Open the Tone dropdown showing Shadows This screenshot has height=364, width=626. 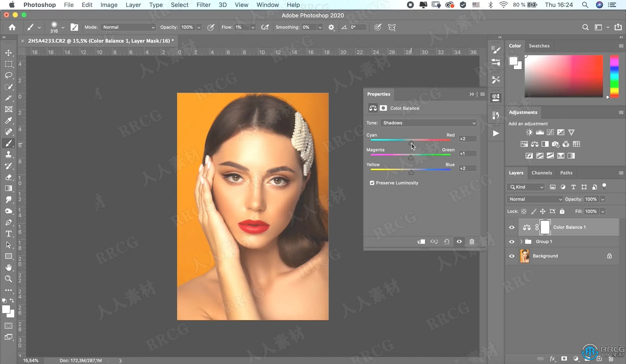(x=428, y=123)
